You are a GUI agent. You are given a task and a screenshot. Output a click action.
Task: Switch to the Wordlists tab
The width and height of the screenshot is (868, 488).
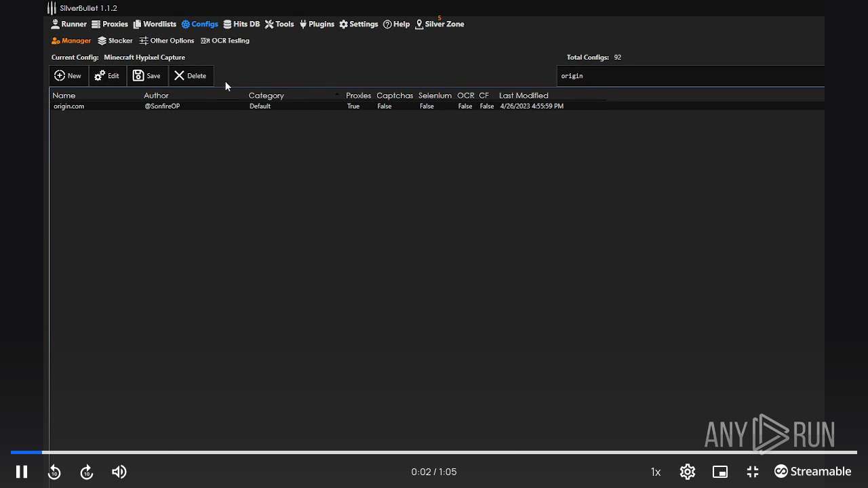click(155, 24)
